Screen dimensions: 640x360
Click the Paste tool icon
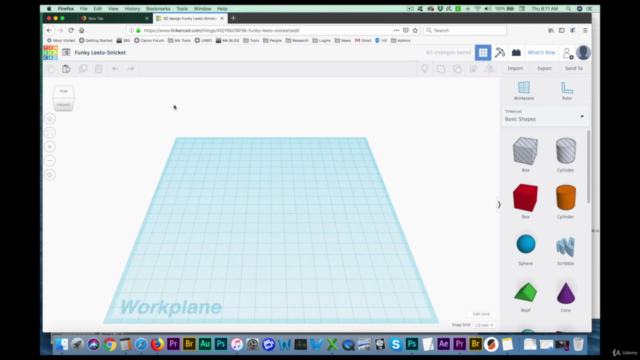click(x=66, y=69)
